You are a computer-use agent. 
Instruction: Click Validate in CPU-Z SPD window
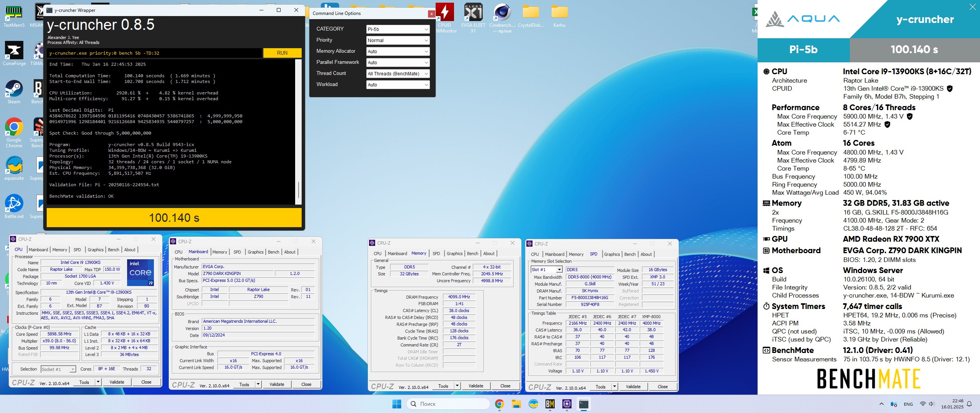pyautogui.click(x=633, y=387)
